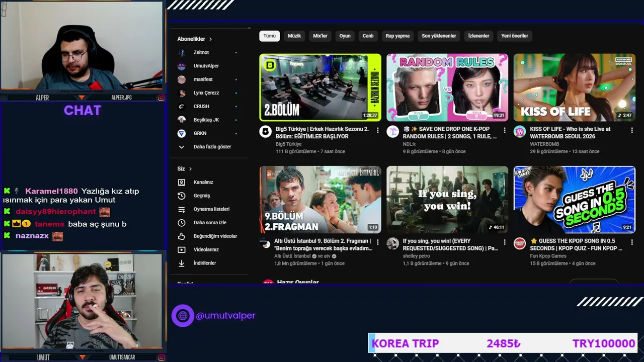The image size is (644, 362).
Task: Click the daisyy89hierophant username in chat
Action: (55, 212)
